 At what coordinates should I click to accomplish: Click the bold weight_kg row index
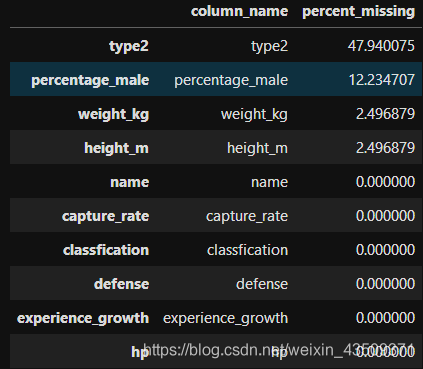(x=113, y=114)
